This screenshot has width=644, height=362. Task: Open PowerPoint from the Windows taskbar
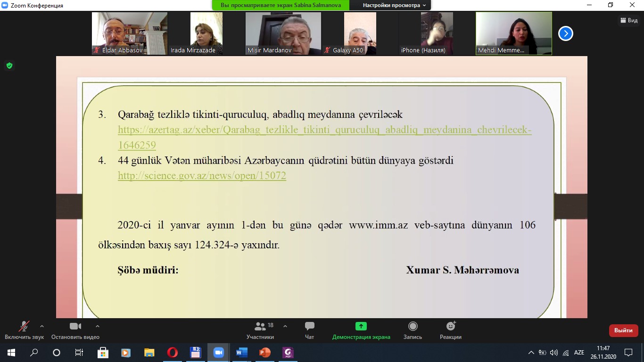(x=264, y=352)
